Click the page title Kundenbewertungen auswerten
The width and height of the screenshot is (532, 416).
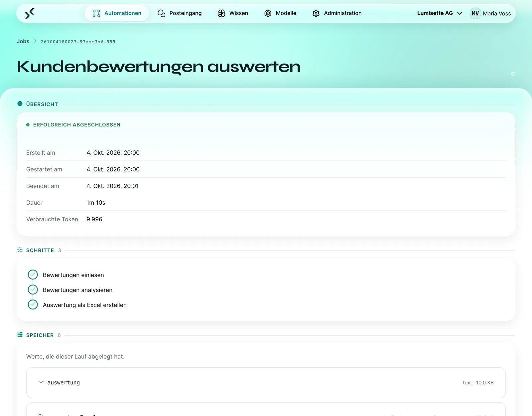pos(159,67)
